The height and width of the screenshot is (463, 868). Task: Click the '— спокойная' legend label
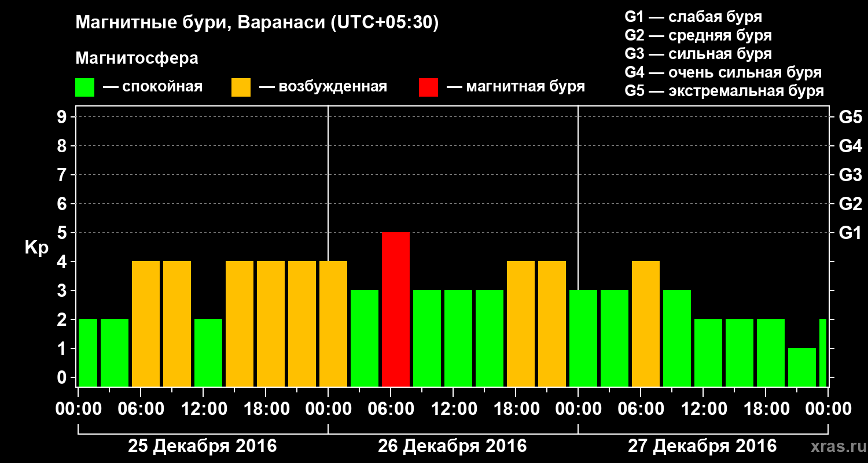coord(153,87)
